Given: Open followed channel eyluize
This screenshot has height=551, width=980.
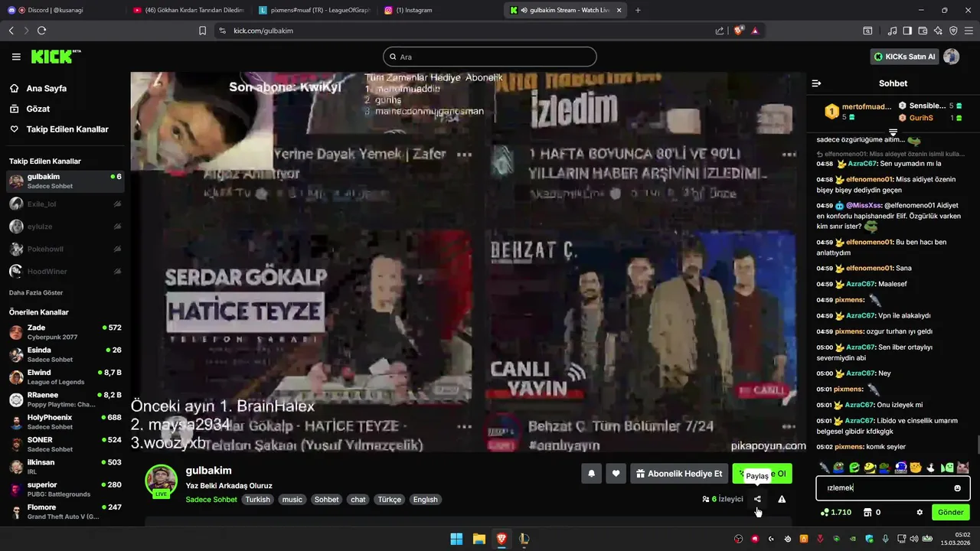Looking at the screenshot, I should (65, 227).
